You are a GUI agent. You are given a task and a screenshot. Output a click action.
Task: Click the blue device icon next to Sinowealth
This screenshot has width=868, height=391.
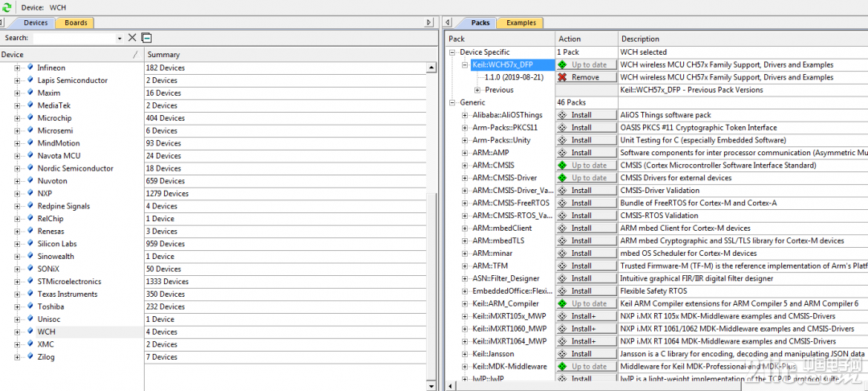click(x=30, y=257)
